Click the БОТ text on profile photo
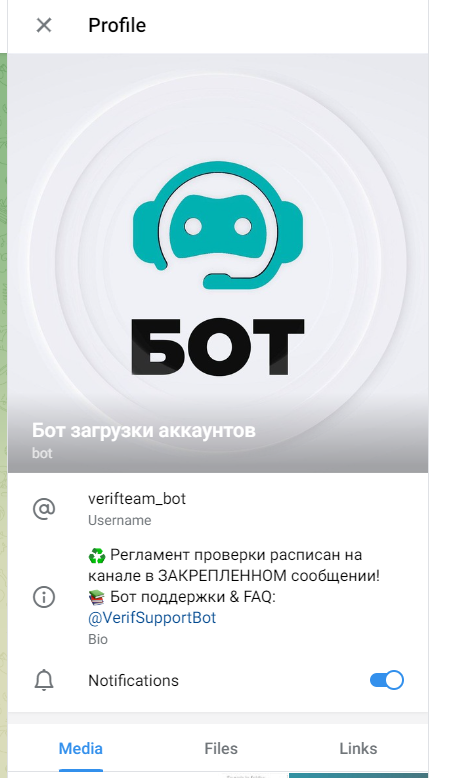 pyautogui.click(x=218, y=347)
